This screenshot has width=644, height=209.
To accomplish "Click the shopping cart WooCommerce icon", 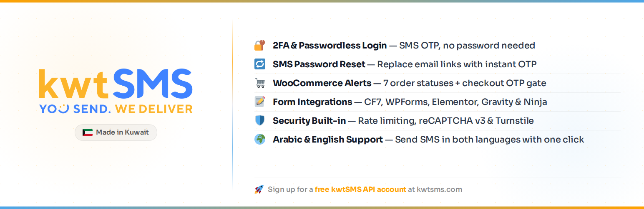I will tap(260, 83).
